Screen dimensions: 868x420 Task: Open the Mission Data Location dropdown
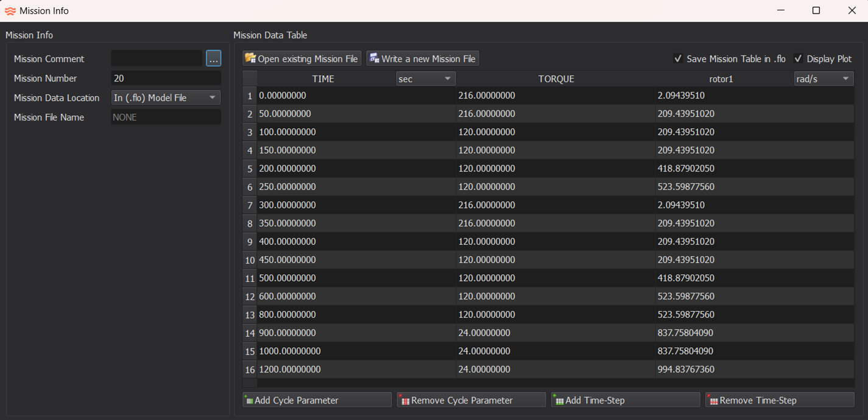[166, 97]
